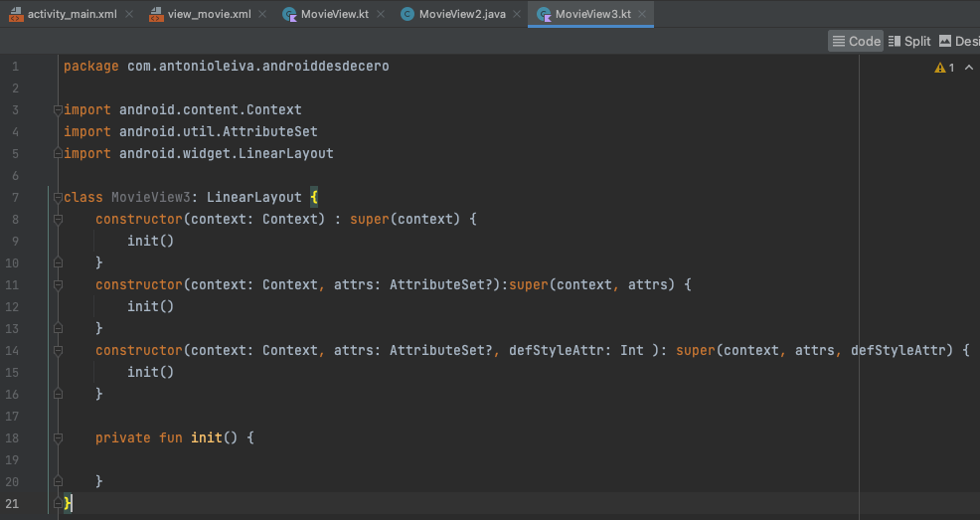
Task: Select the MovieView3.kt tab
Action: 592,14
